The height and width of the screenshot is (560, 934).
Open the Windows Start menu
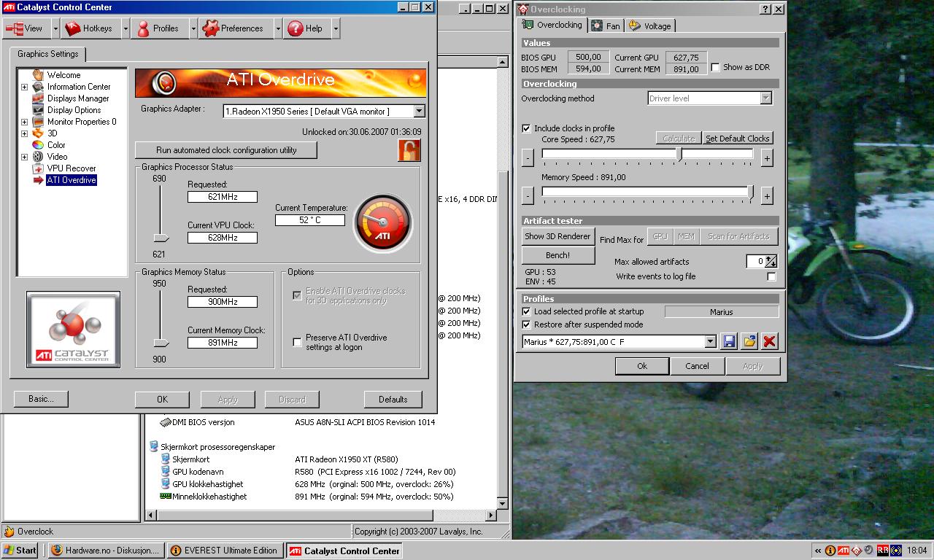pos(20,551)
